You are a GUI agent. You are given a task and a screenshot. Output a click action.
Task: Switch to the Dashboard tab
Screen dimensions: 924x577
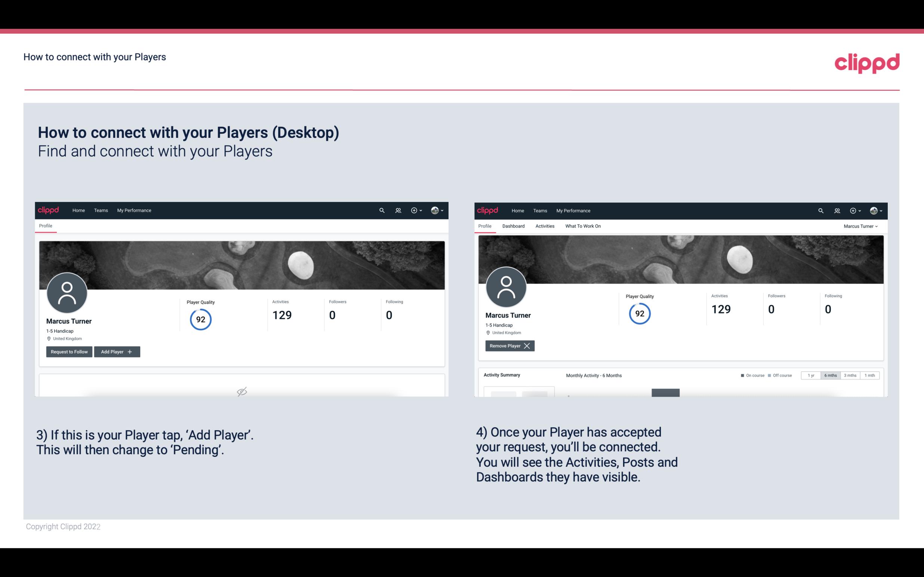(513, 226)
